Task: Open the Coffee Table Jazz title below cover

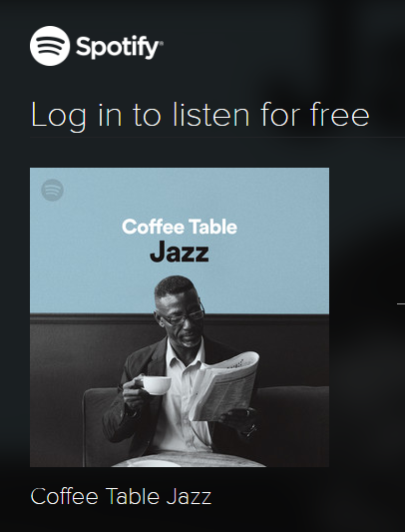Action: [x=121, y=496]
